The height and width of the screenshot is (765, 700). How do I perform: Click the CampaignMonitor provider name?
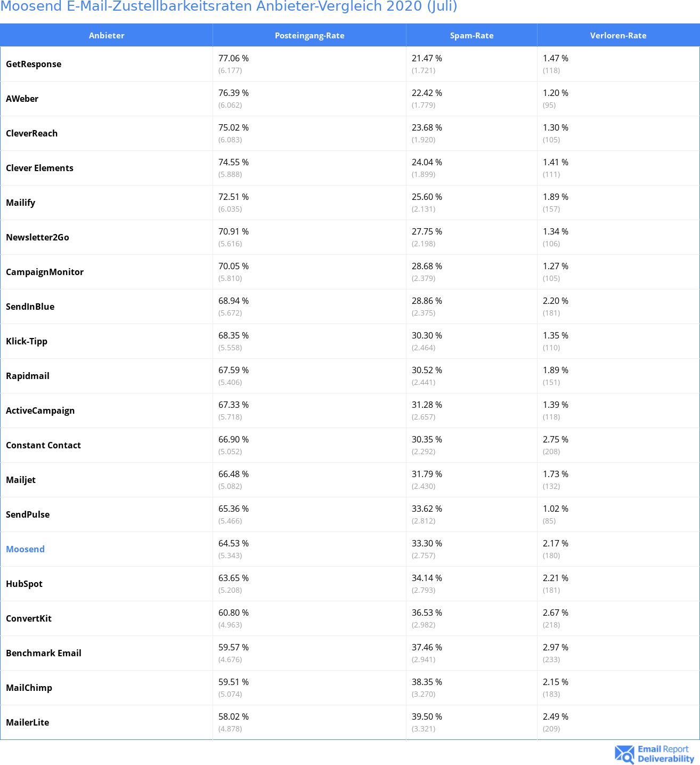[x=45, y=272]
